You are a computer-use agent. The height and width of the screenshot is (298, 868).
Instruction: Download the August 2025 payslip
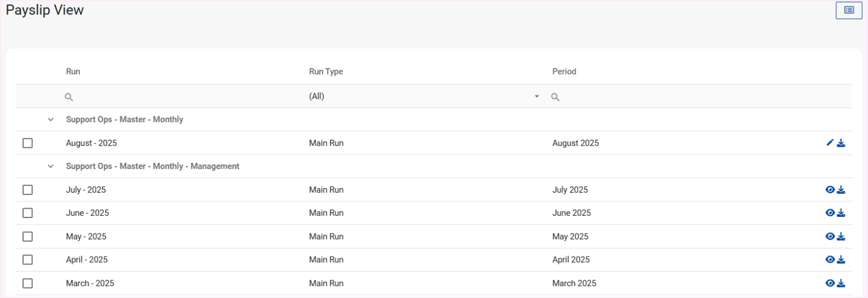tap(841, 143)
